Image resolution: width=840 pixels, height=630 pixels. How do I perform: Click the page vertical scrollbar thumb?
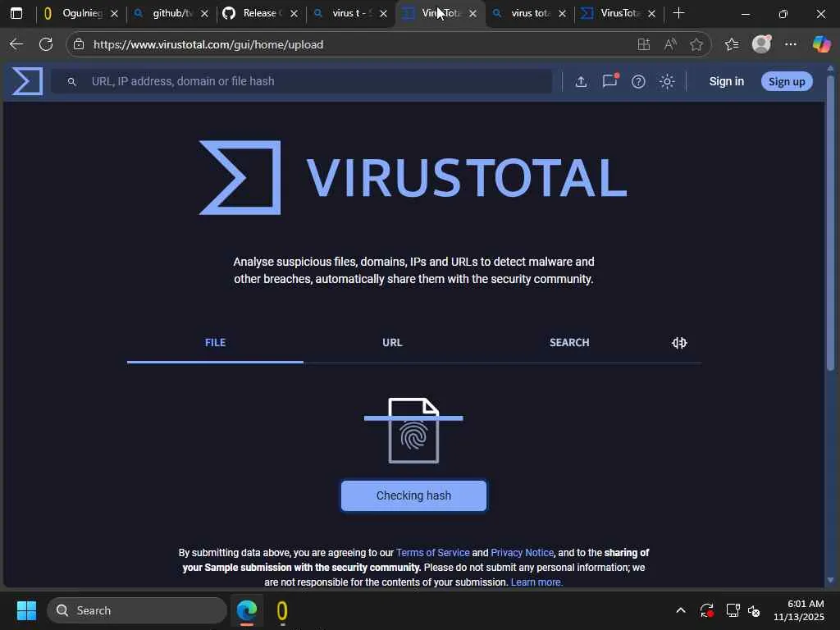click(830, 223)
